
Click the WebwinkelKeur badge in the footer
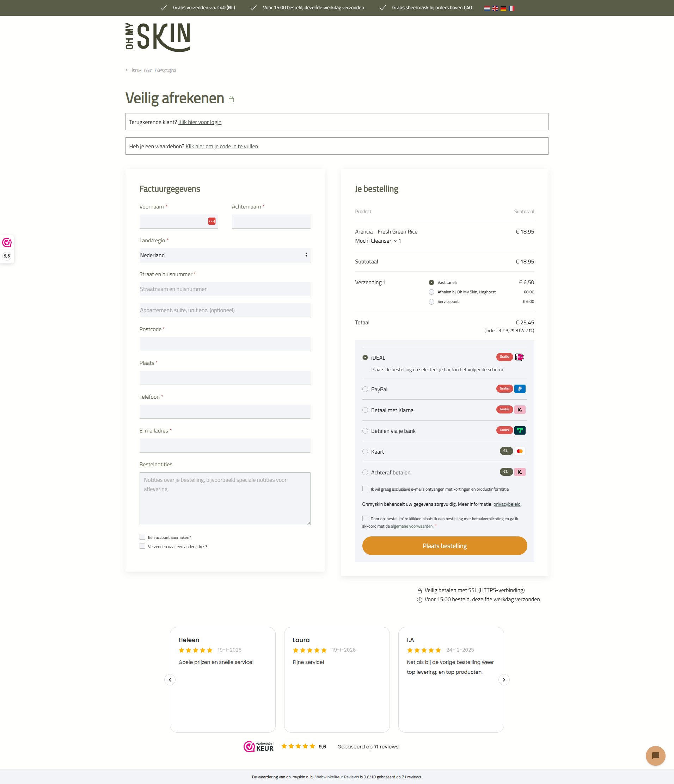coord(258,747)
